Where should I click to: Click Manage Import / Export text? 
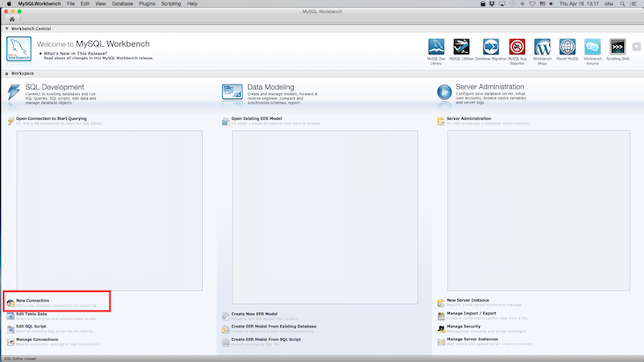click(x=472, y=313)
